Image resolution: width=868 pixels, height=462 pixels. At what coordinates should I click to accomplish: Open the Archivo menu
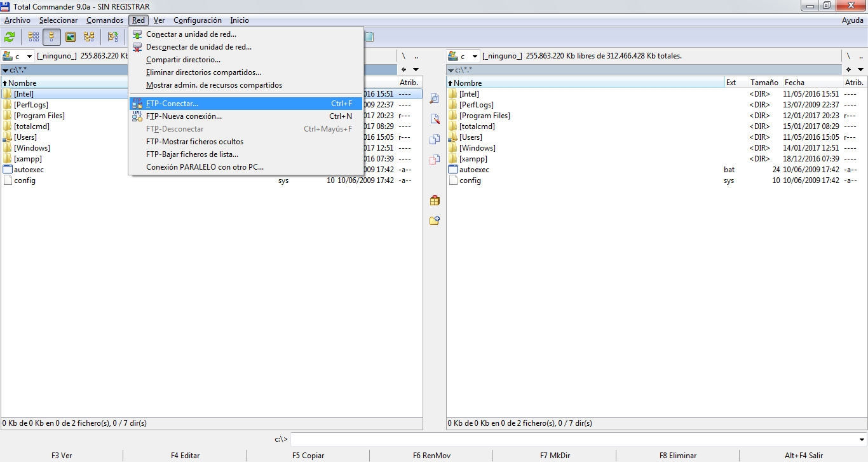(x=17, y=20)
